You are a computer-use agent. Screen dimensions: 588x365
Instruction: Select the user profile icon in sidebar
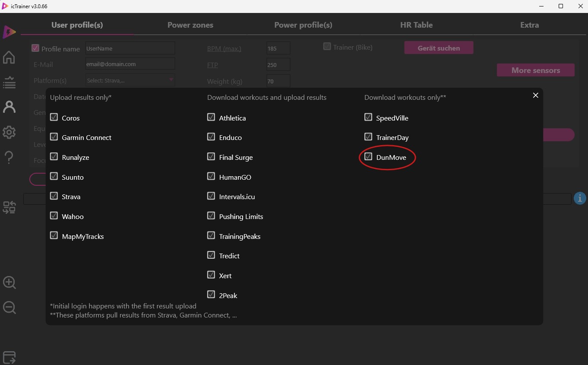pyautogui.click(x=9, y=107)
